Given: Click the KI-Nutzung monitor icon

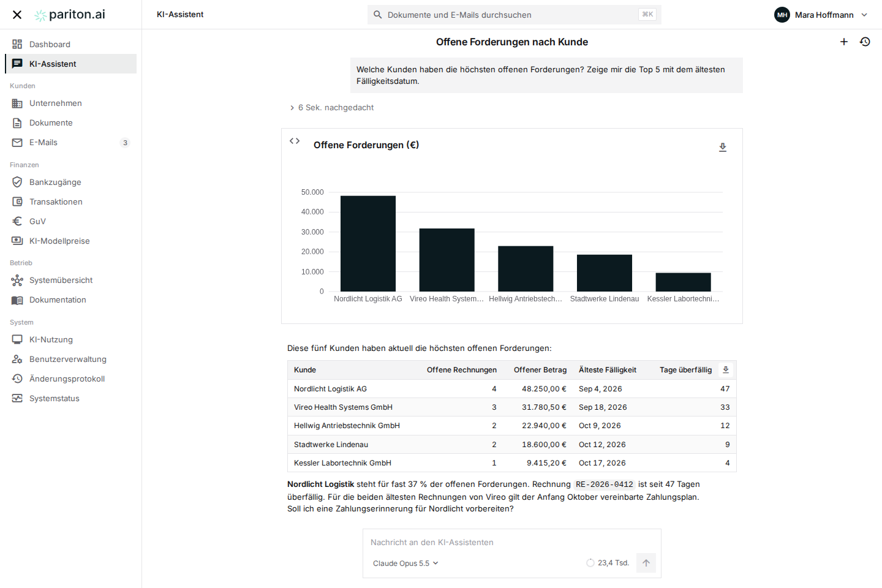Looking at the screenshot, I should point(17,339).
